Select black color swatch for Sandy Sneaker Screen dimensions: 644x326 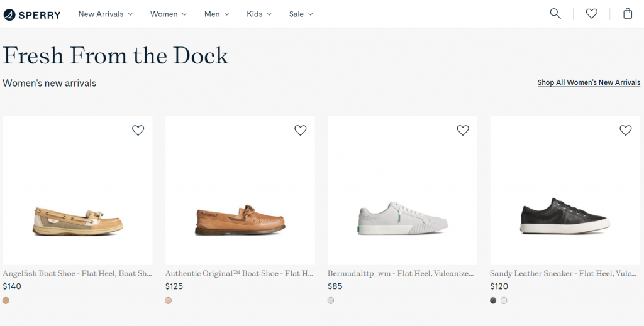click(493, 301)
